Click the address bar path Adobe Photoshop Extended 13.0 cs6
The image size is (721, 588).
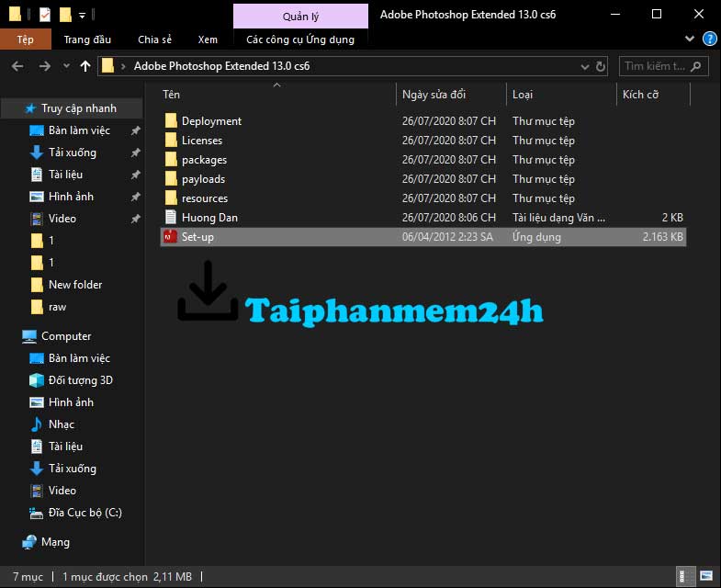pyautogui.click(x=221, y=66)
